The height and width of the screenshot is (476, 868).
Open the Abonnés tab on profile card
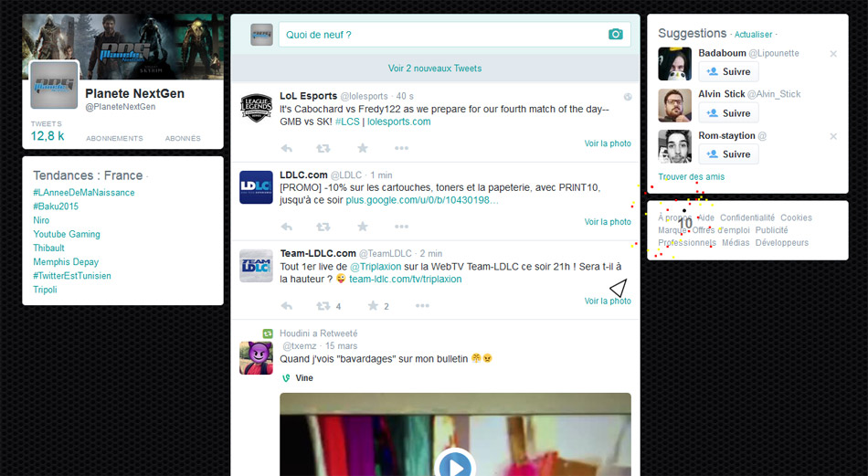click(x=183, y=139)
